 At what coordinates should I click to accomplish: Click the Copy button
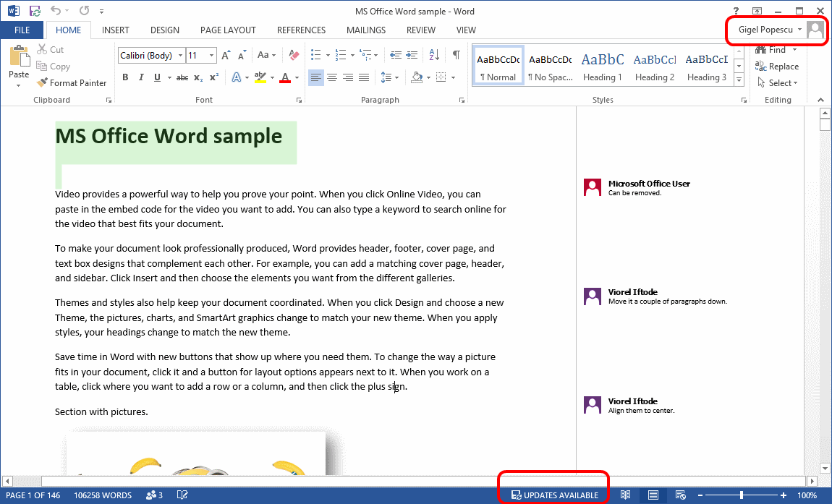coord(53,67)
